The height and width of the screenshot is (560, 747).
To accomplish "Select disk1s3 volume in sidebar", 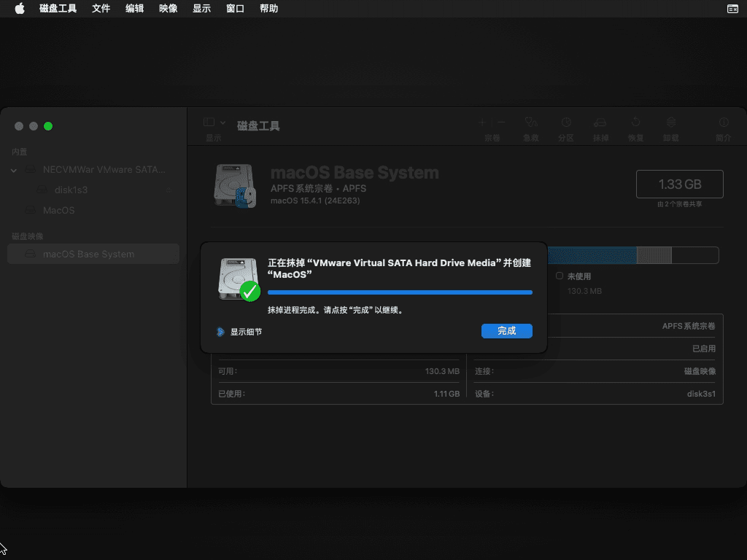I will [71, 190].
